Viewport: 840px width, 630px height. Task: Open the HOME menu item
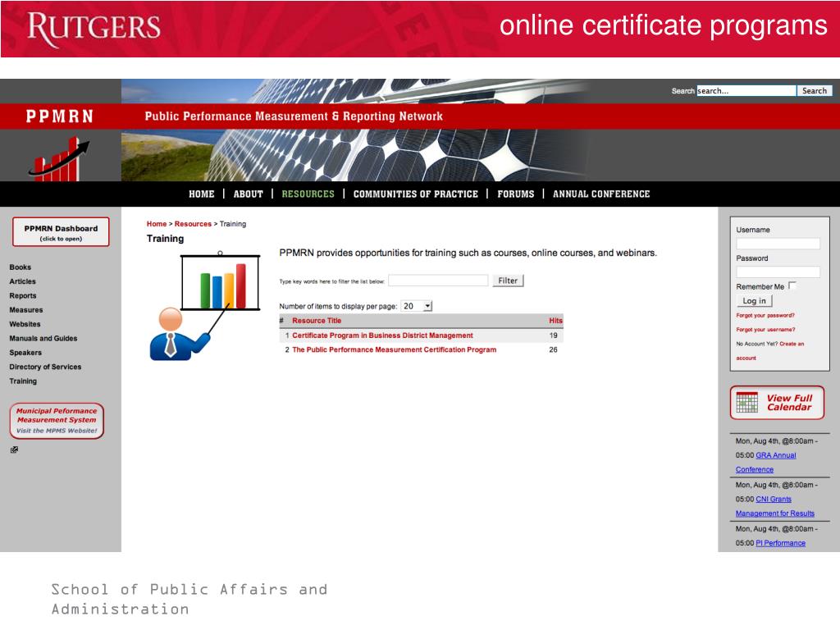202,194
